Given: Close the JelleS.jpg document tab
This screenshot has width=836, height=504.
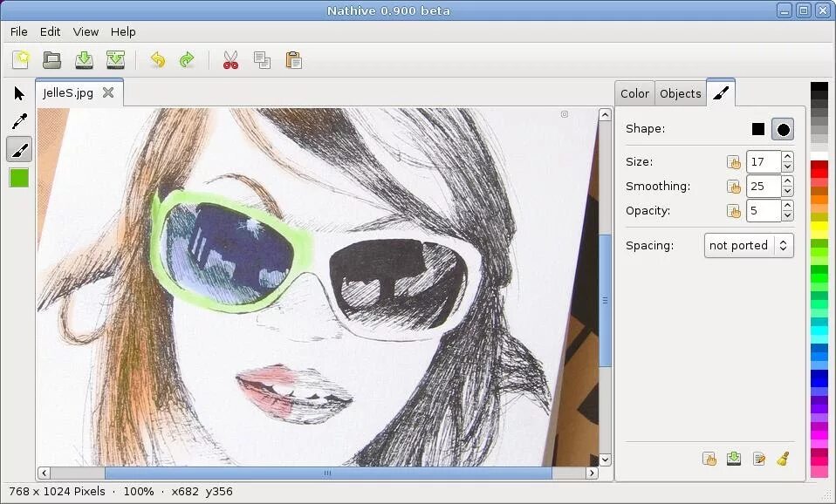Looking at the screenshot, I should coord(108,92).
